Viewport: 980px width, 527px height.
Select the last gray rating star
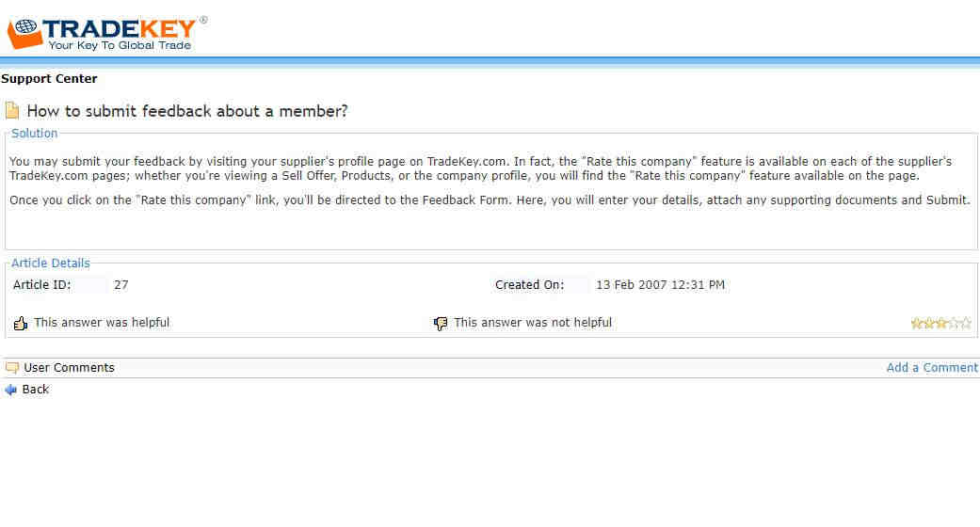966,323
